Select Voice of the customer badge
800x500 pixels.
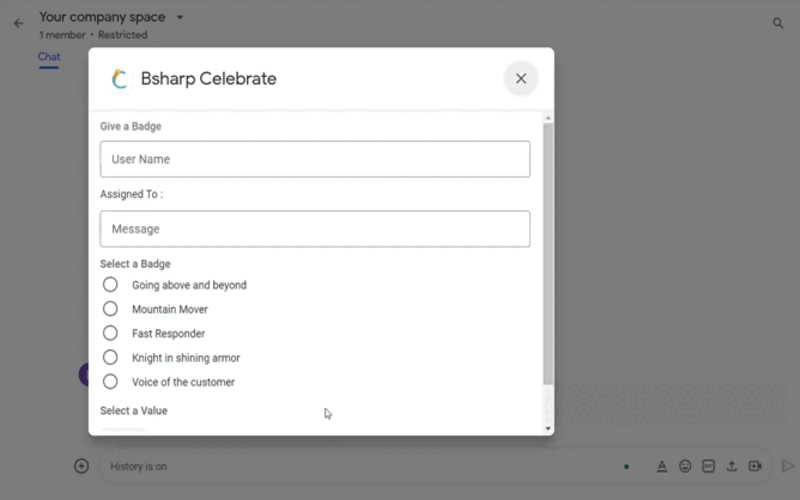[110, 382]
